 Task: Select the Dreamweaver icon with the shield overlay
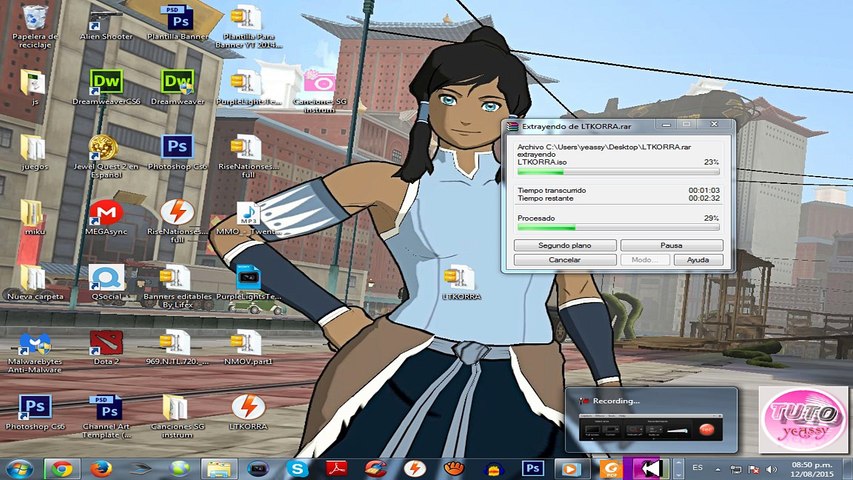177,87
